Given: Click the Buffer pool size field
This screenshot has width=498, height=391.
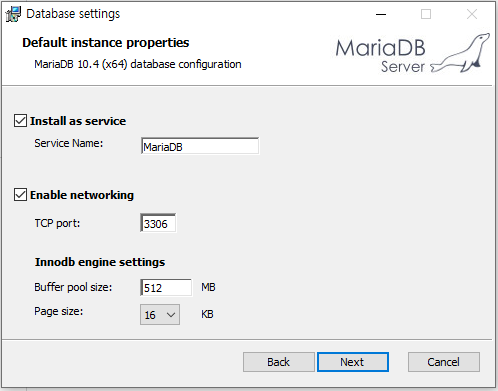Looking at the screenshot, I should coord(166,287).
